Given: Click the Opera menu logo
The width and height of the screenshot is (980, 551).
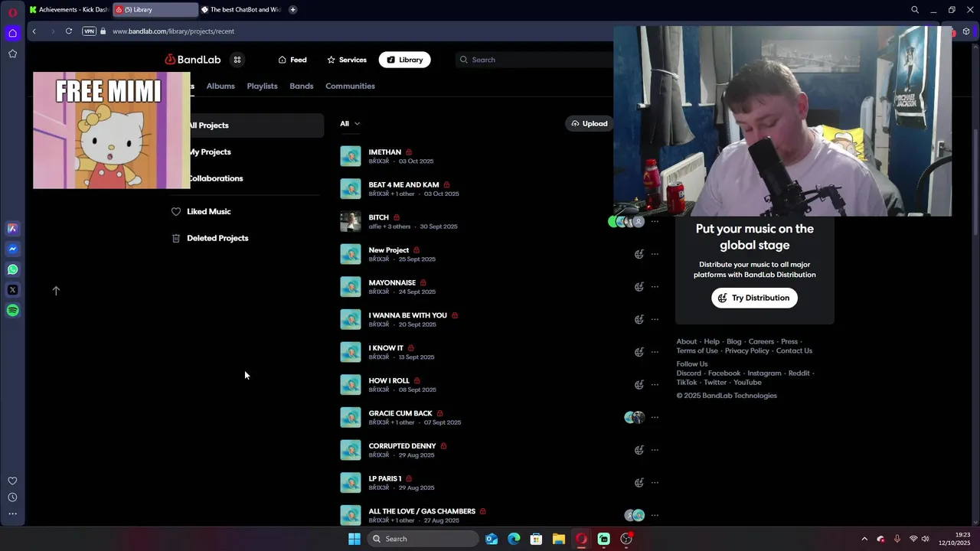Looking at the screenshot, I should pyautogui.click(x=12, y=11).
